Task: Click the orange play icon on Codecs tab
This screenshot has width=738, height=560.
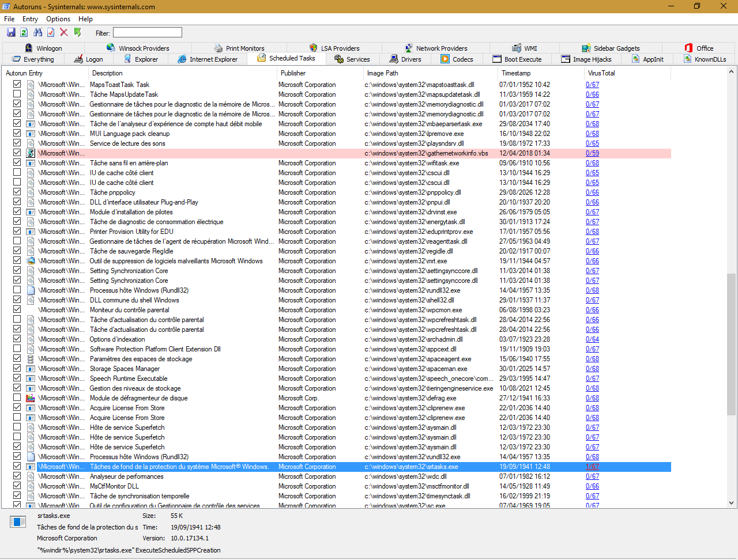Action: pyautogui.click(x=445, y=59)
